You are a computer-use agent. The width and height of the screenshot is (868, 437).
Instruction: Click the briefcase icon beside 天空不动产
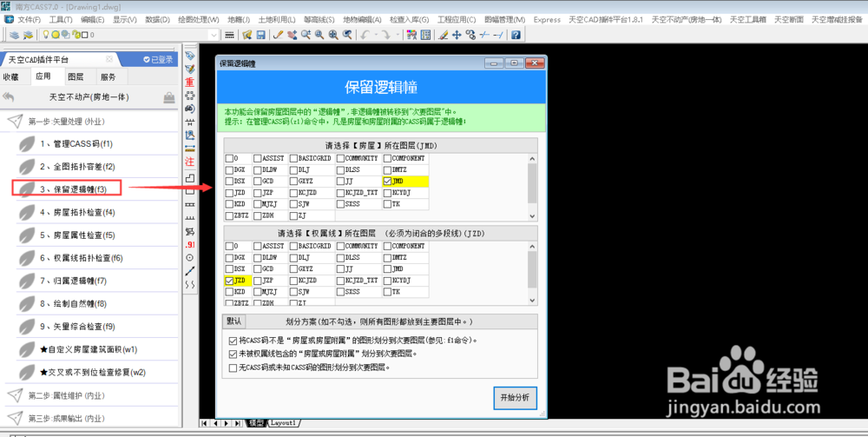coord(169,97)
